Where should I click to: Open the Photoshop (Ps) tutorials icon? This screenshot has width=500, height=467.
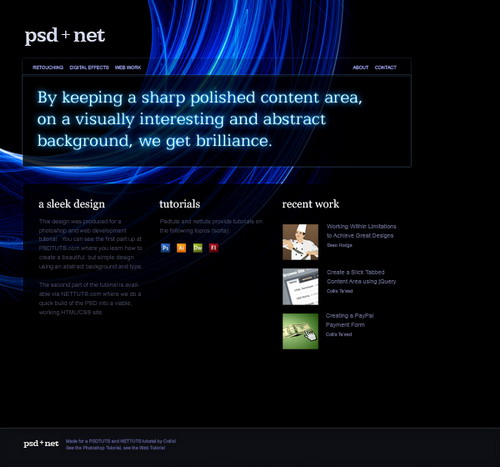(165, 248)
